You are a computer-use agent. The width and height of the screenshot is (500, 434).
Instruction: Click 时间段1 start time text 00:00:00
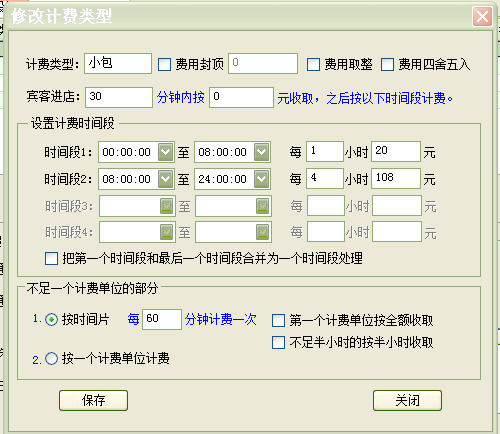click(127, 152)
